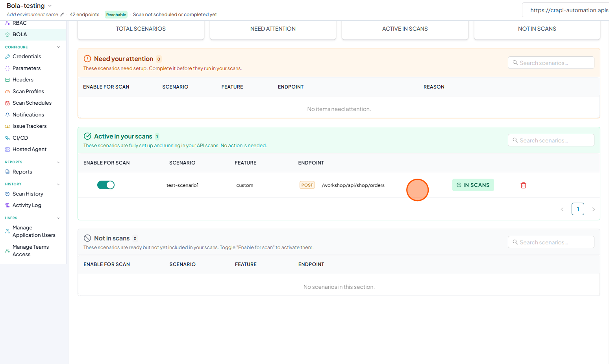Click the Reports document icon
The height and width of the screenshot is (364, 609).
pyautogui.click(x=7, y=172)
